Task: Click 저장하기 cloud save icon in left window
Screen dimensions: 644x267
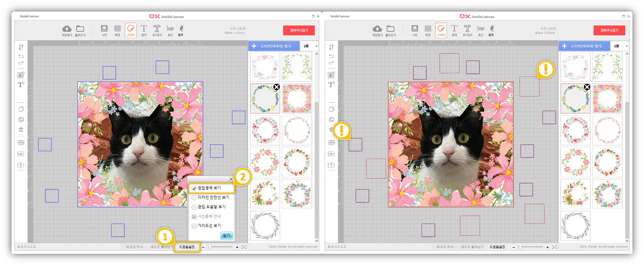Action: 67,29
